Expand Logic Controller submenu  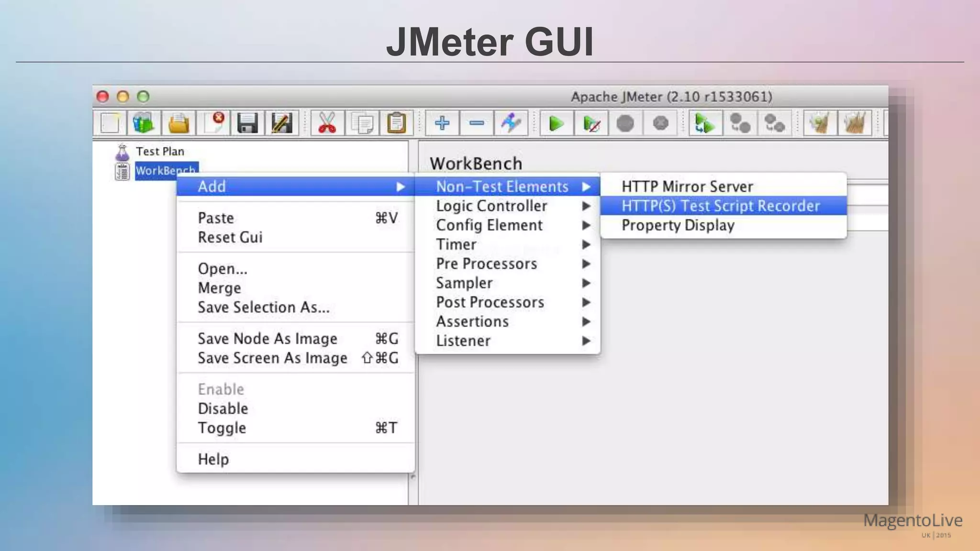click(508, 206)
